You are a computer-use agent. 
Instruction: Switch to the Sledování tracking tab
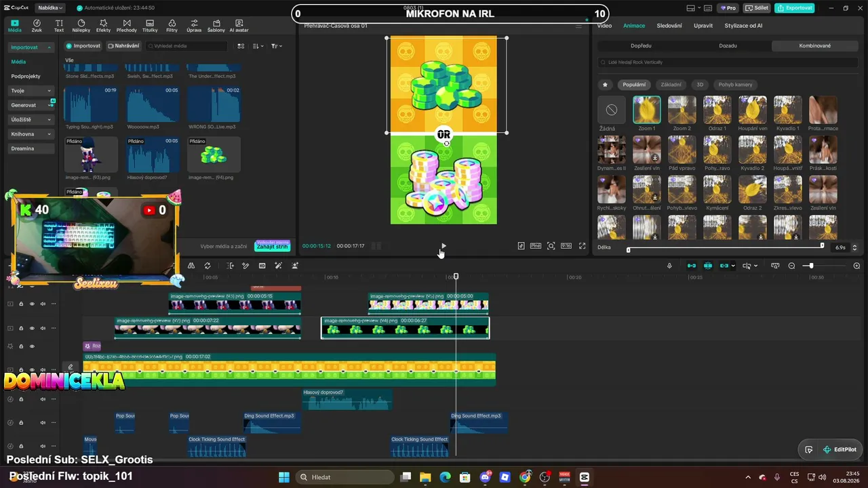click(x=669, y=26)
